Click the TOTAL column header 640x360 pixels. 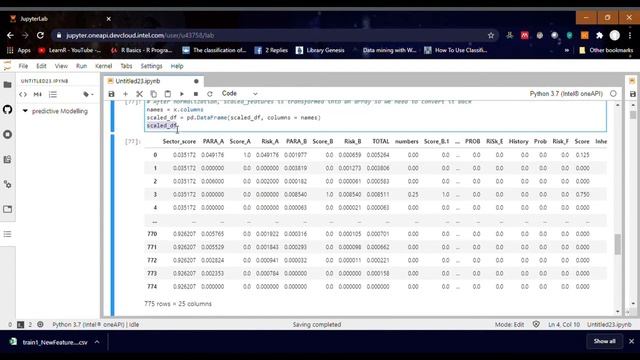(380, 142)
